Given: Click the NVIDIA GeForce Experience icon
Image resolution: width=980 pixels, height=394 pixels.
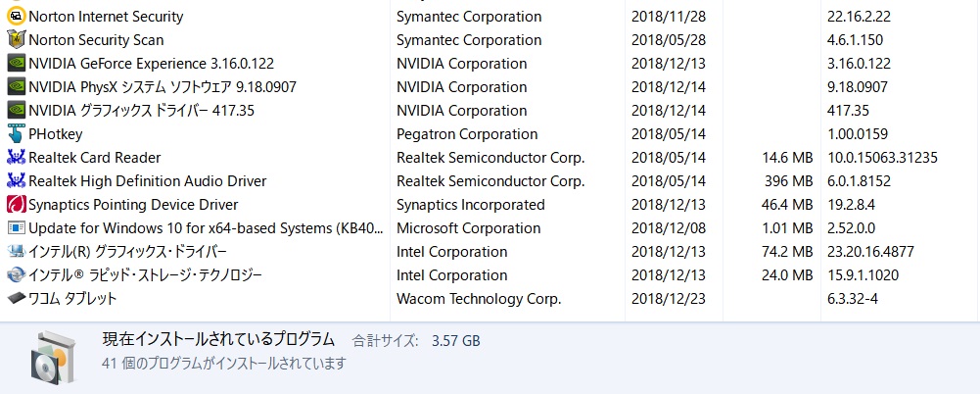Looking at the screenshot, I should coord(16,64).
